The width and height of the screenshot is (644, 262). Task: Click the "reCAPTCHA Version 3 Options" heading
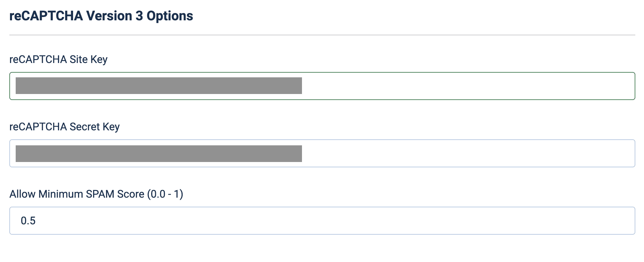tap(101, 16)
